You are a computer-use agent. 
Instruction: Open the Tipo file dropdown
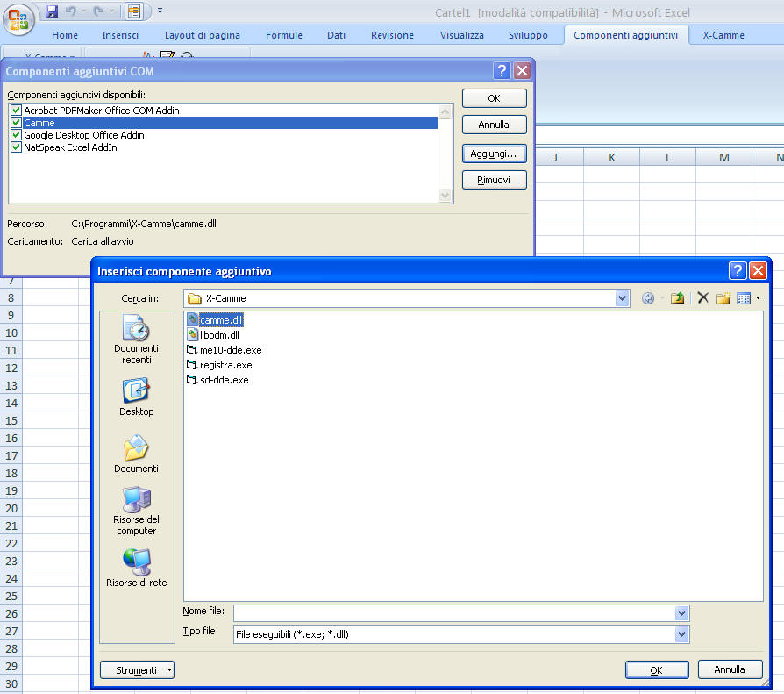[x=681, y=634]
